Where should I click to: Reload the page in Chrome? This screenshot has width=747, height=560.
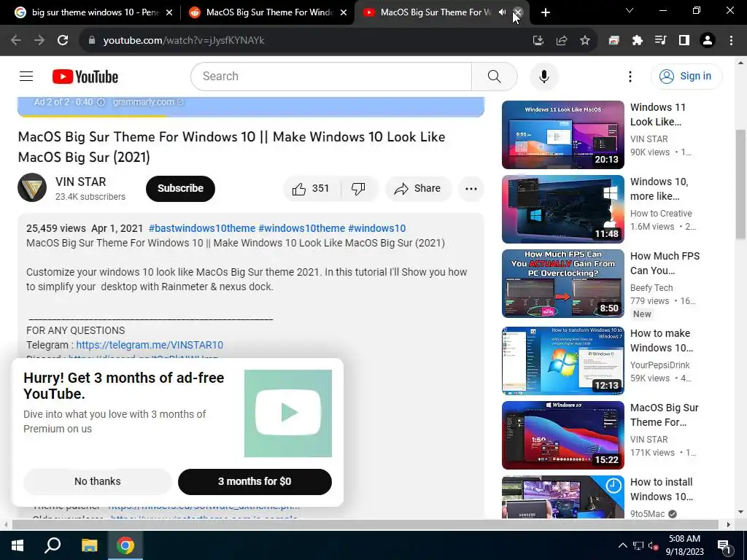click(63, 41)
